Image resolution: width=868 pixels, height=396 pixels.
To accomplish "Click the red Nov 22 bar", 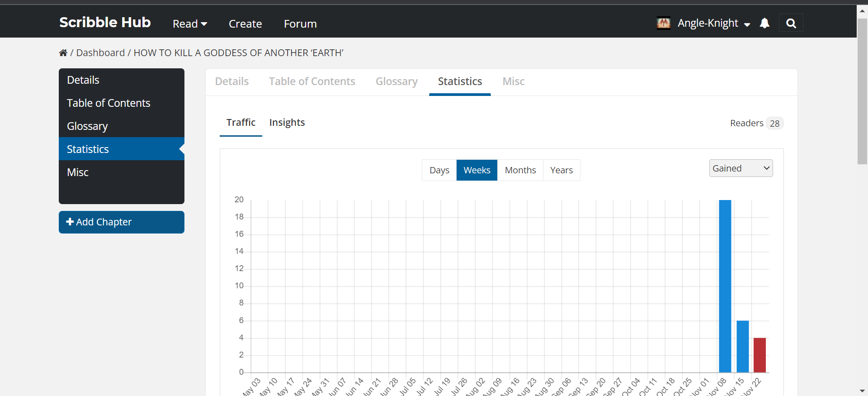I will point(759,355).
